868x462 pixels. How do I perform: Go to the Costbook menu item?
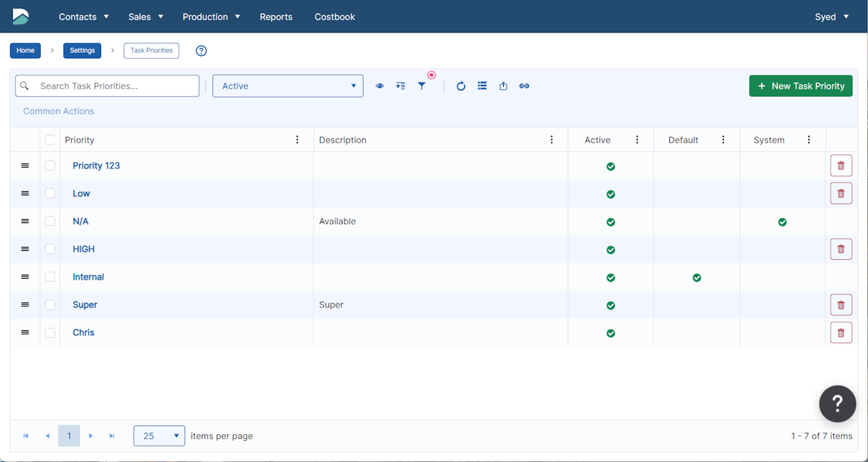click(334, 17)
